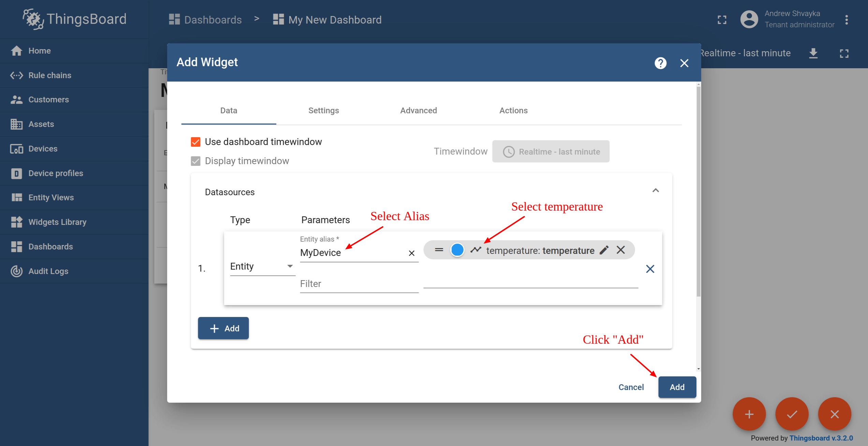Open the user menu three dots
The height and width of the screenshot is (446, 868).
(847, 19)
